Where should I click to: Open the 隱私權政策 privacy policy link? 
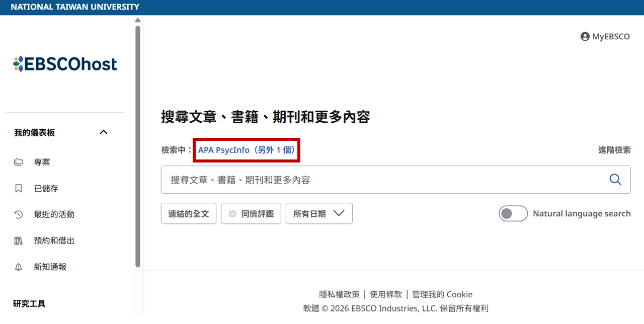point(339,294)
